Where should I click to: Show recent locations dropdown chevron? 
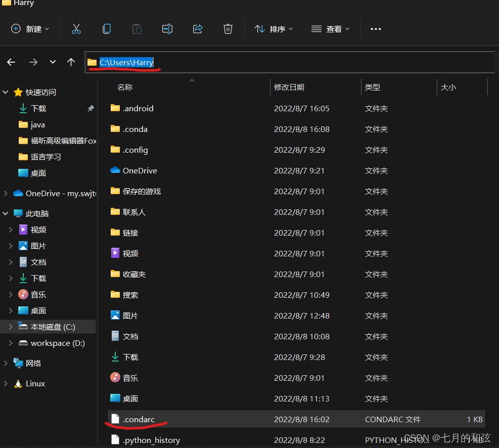[x=53, y=62]
